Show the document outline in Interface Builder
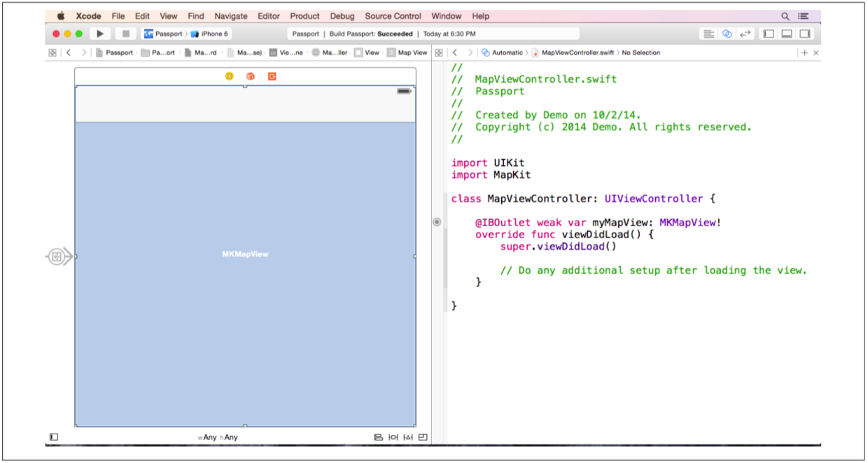Screen dimensions: 868x463 (x=54, y=437)
